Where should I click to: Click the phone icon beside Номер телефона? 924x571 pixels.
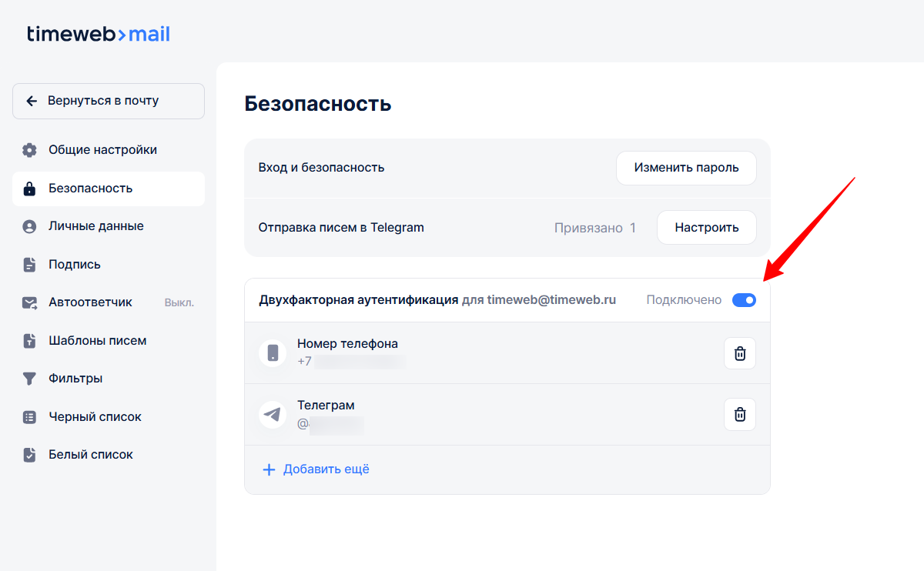click(273, 353)
